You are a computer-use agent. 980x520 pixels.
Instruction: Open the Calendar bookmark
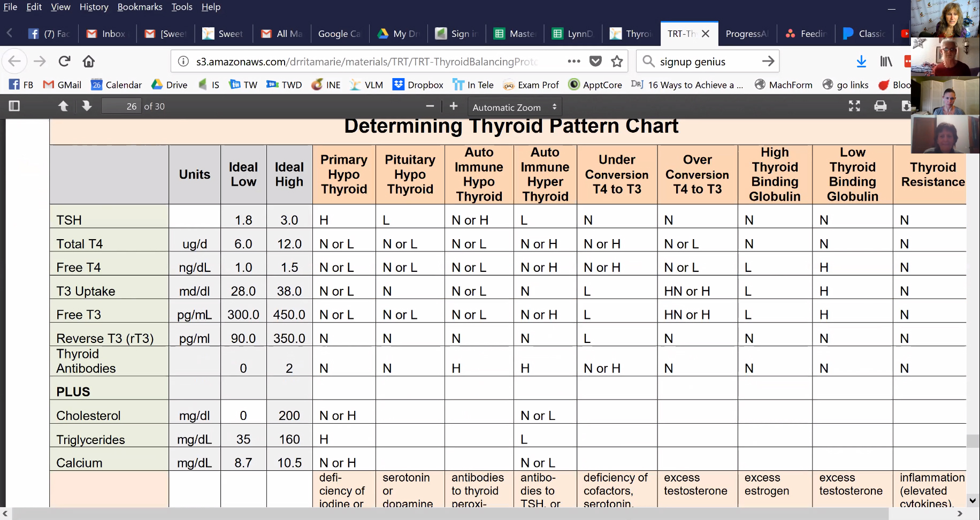click(x=117, y=85)
